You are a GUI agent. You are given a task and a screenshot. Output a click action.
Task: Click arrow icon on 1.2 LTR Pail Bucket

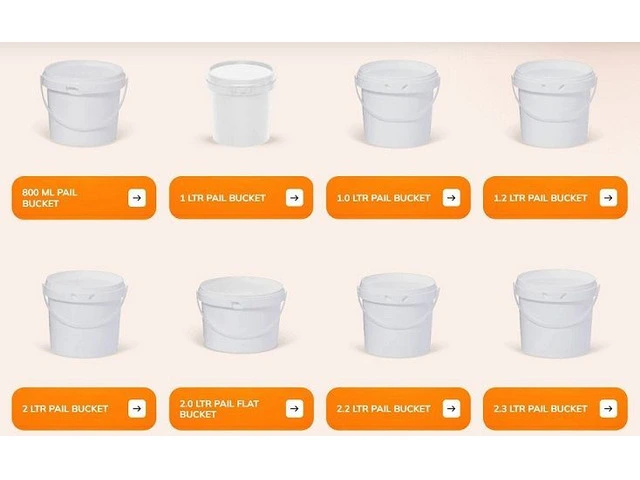coord(608,198)
